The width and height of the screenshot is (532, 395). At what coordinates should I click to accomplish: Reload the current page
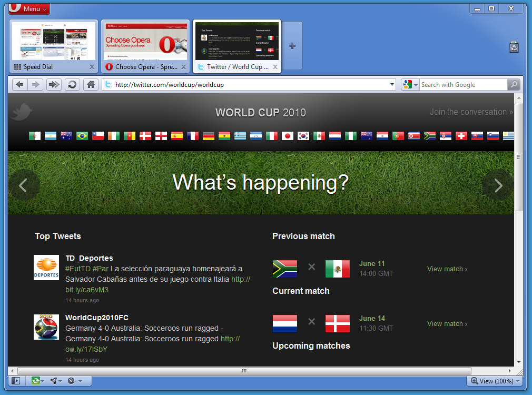72,84
